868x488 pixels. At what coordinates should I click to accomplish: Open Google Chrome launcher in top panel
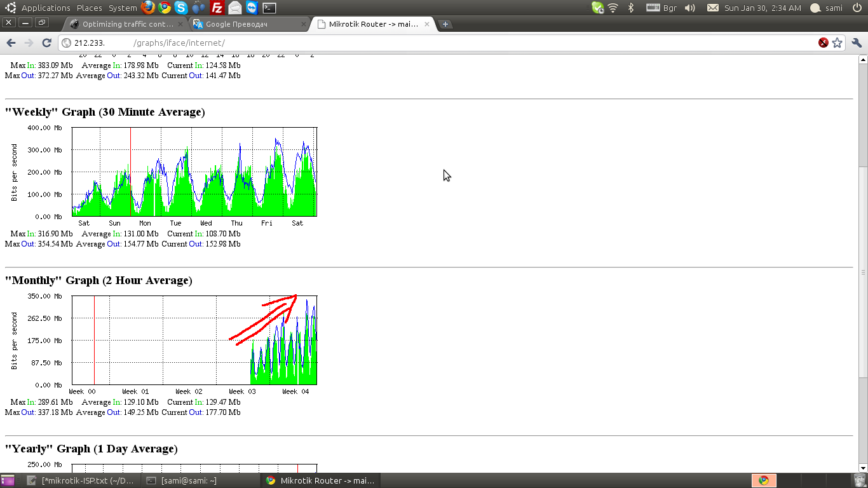pyautogui.click(x=165, y=8)
